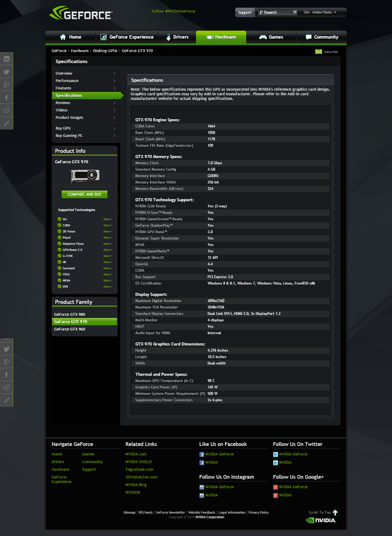Click More > next to Adaptive VSync
The image size is (392, 536).
coord(108,244)
